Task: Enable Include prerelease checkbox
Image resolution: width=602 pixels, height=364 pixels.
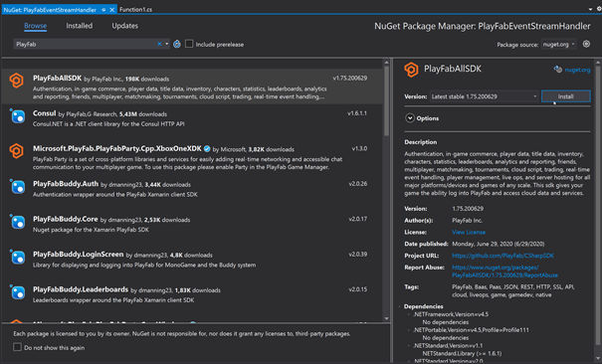Action: (189, 44)
